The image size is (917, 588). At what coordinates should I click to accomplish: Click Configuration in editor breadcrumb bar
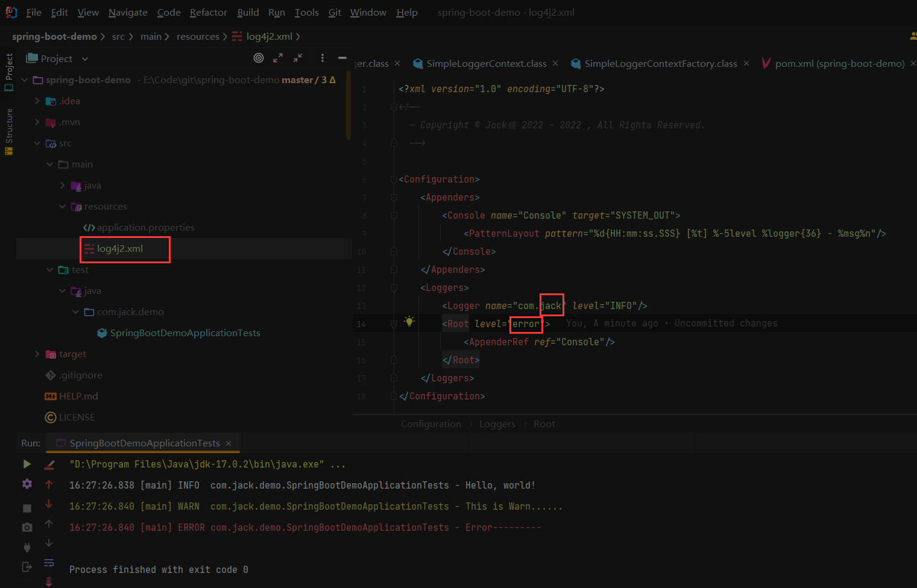coord(431,424)
